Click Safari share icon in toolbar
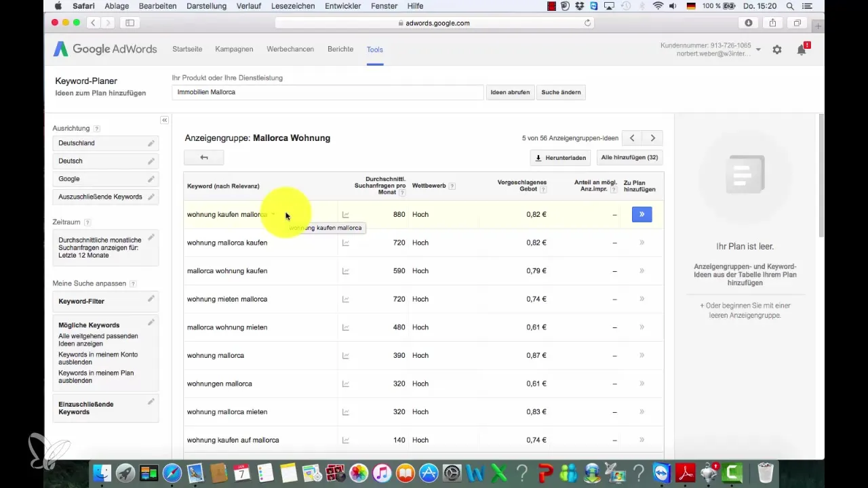868x488 pixels. tap(772, 23)
